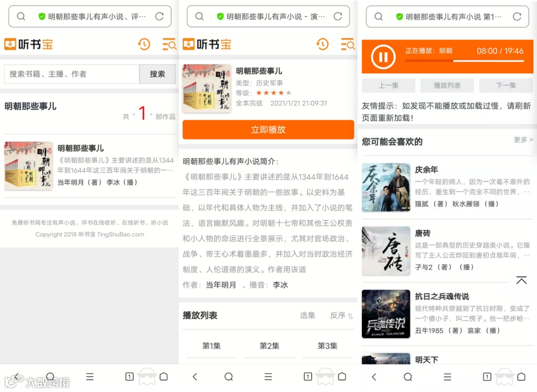Skip to 下一集 next episode
The image size is (537, 392).
click(x=506, y=85)
